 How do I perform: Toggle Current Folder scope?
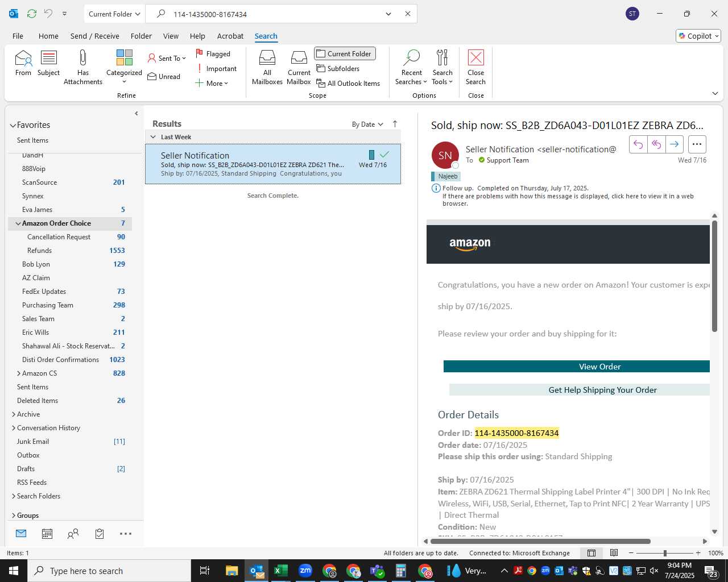tap(345, 53)
